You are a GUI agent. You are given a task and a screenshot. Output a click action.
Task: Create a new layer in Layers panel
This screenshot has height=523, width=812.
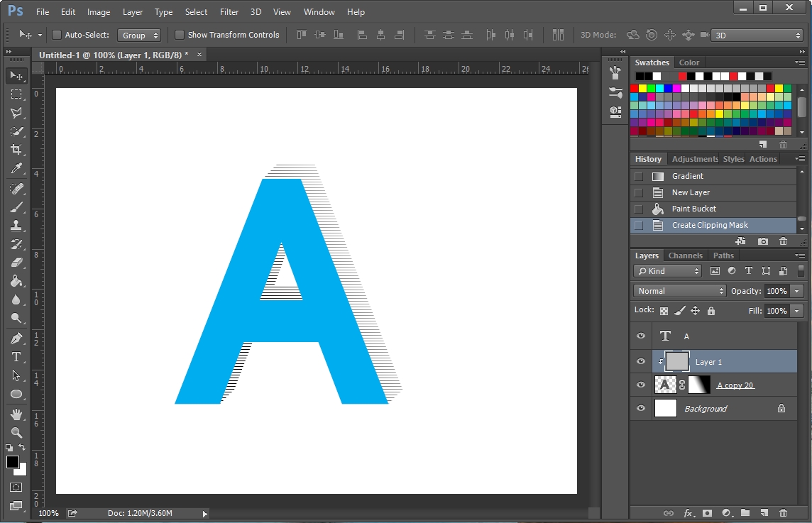pos(764,513)
